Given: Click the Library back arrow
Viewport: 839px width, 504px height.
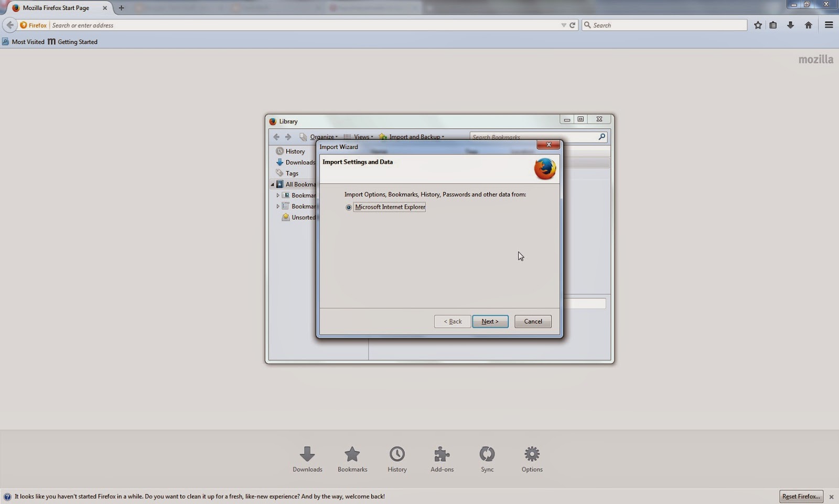Looking at the screenshot, I should 276,137.
